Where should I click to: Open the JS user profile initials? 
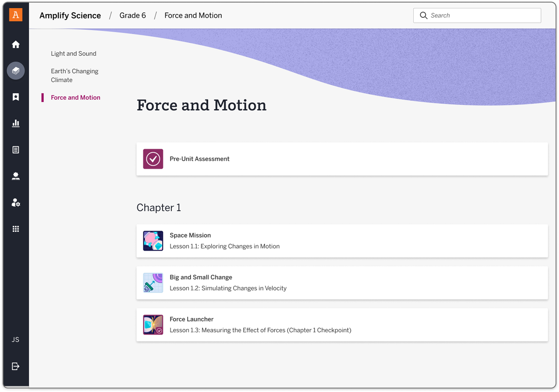[16, 340]
